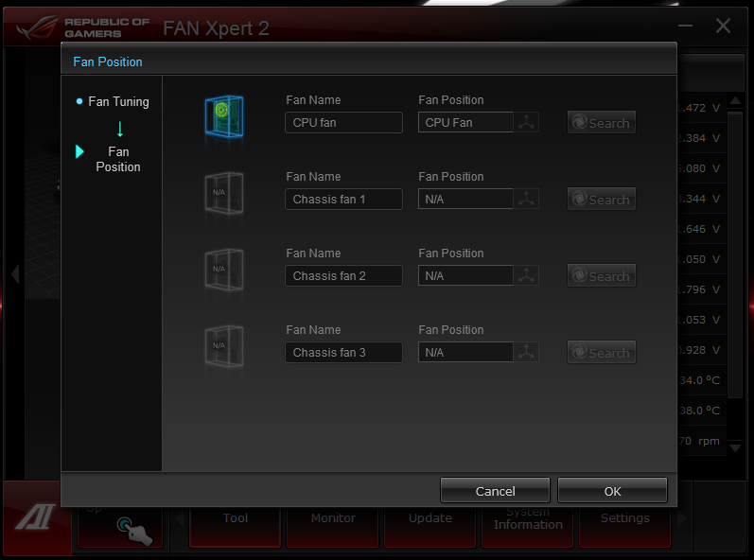Image resolution: width=754 pixels, height=560 pixels.
Task: Click the Chassis fan 1 N/A case icon
Action: [x=224, y=193]
